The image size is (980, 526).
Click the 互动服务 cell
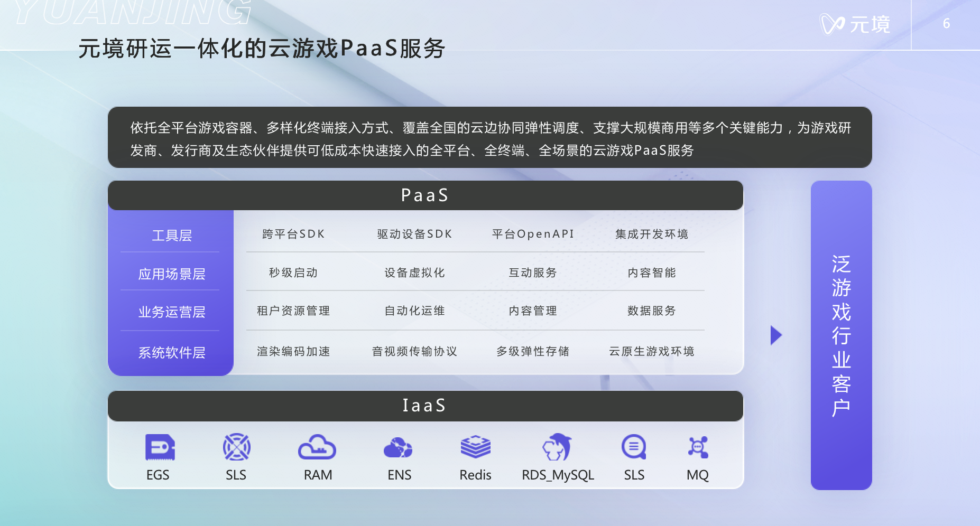click(x=533, y=273)
